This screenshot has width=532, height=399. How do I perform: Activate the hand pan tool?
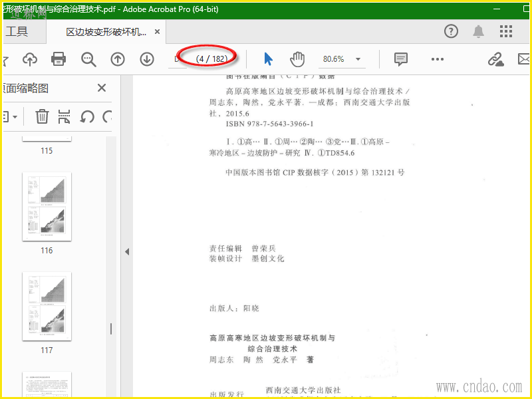pyautogui.click(x=297, y=59)
